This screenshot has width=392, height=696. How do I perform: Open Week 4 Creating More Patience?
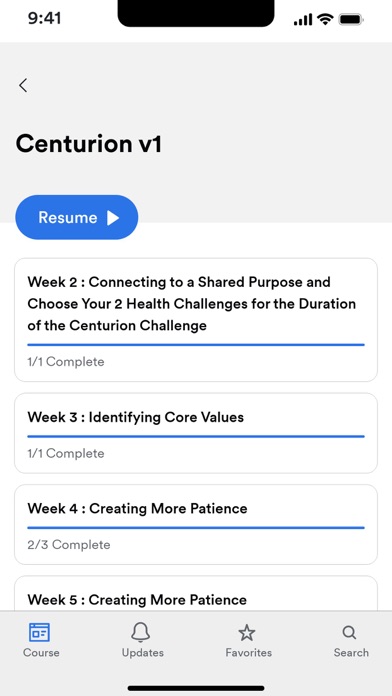pos(196,525)
